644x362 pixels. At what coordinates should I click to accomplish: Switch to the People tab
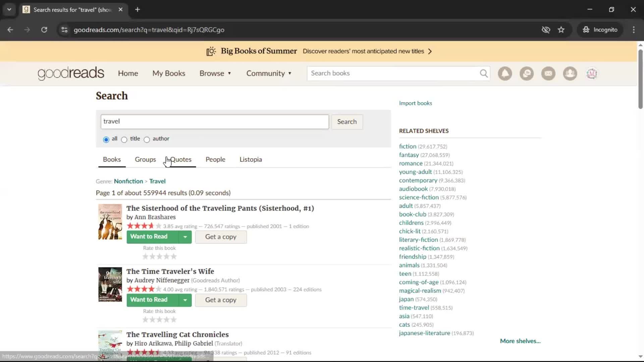pos(215,160)
